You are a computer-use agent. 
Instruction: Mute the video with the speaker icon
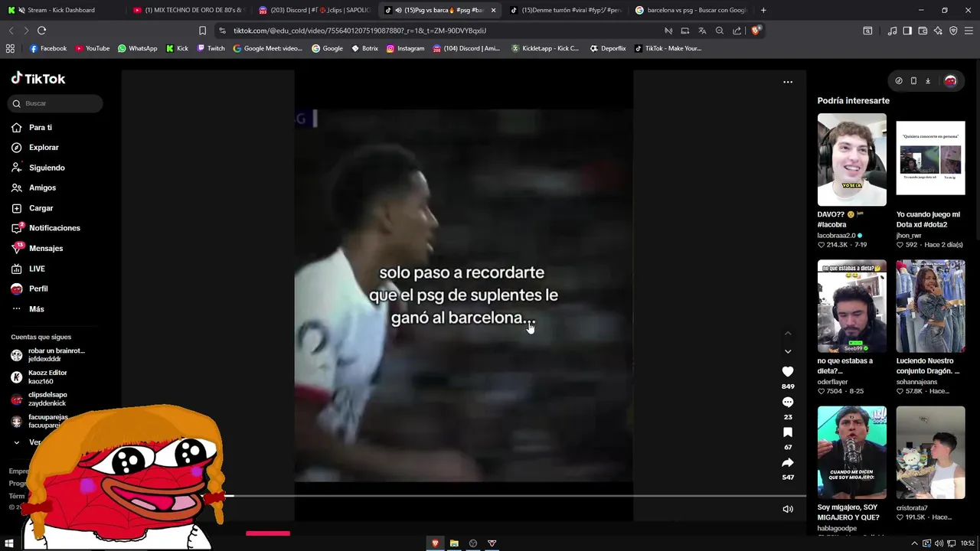[x=788, y=509]
